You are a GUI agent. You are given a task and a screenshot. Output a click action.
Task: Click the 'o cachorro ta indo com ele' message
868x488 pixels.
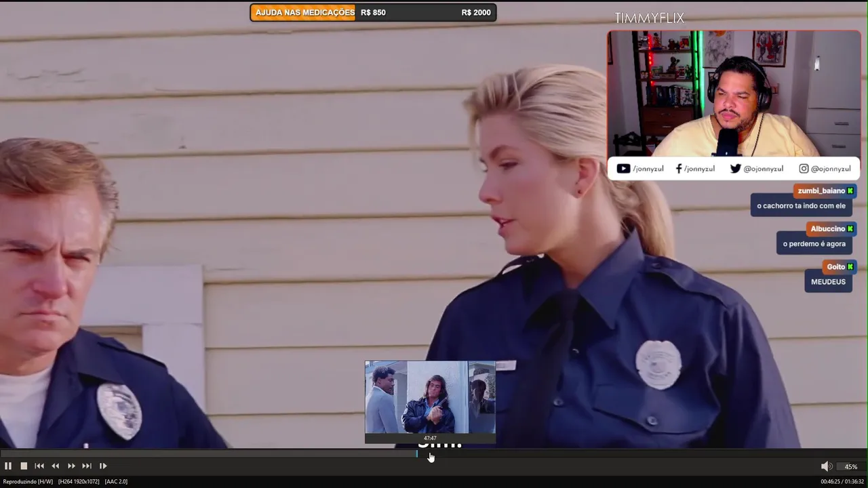(x=802, y=206)
